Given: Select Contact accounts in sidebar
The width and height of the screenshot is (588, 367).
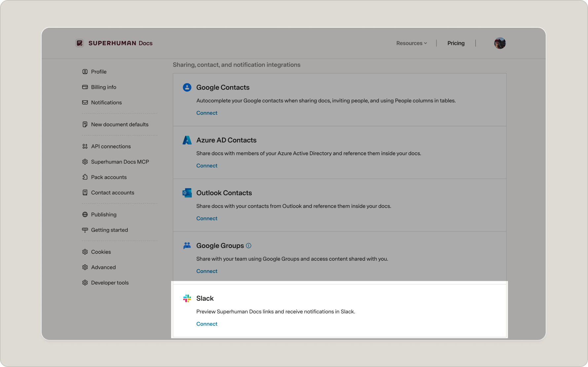Looking at the screenshot, I should (113, 192).
